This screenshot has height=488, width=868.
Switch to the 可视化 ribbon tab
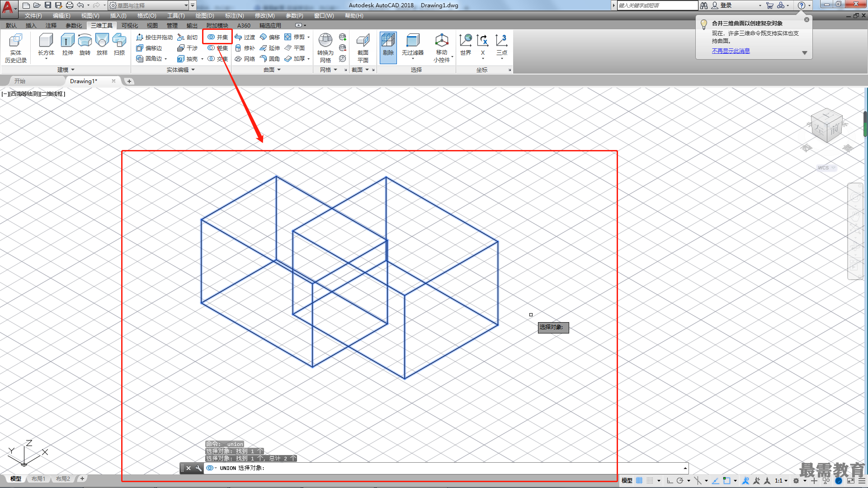coord(130,25)
